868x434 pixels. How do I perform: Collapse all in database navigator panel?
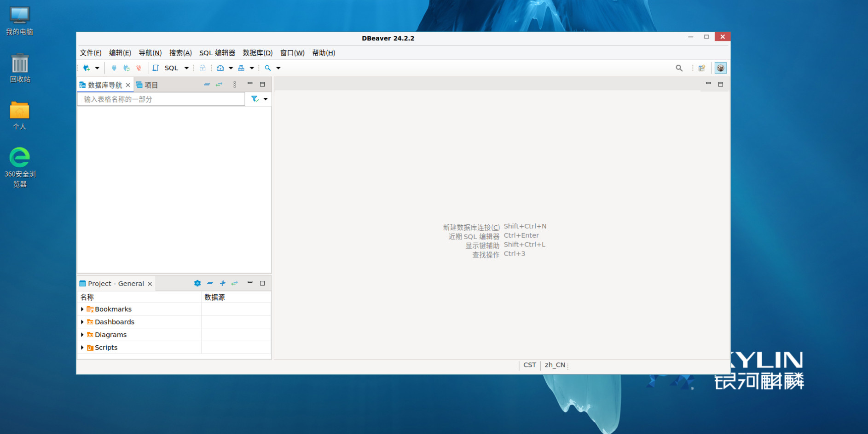click(x=207, y=85)
